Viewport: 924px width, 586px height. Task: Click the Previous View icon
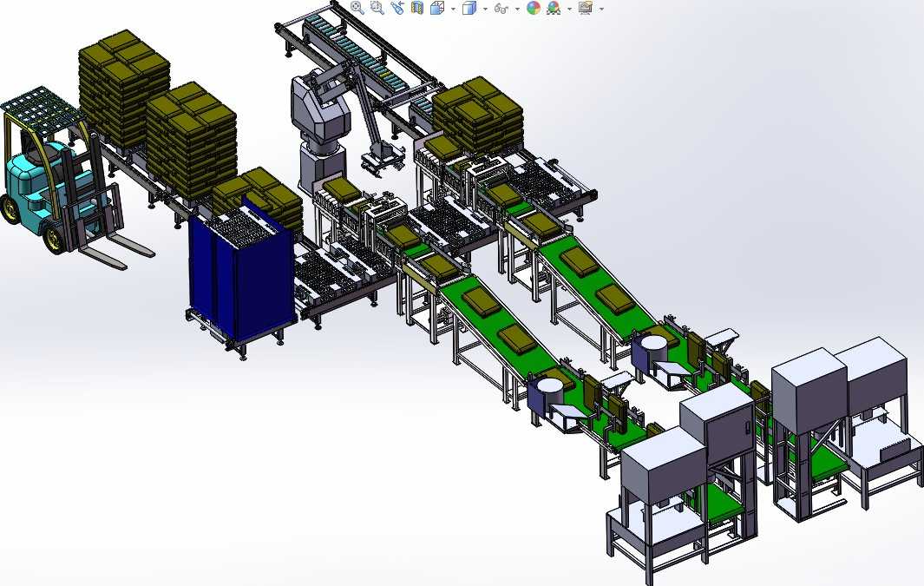[x=397, y=8]
